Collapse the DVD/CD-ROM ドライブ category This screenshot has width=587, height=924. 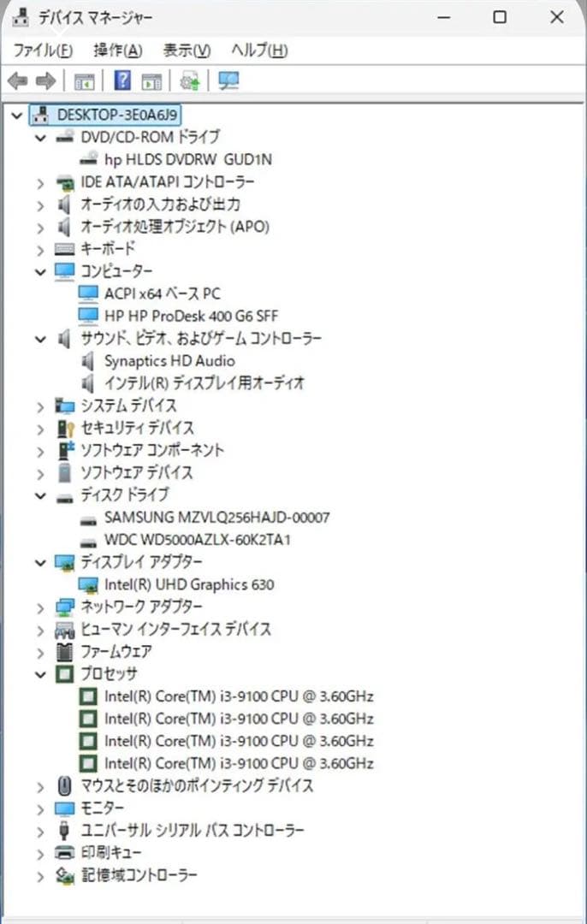[40, 137]
